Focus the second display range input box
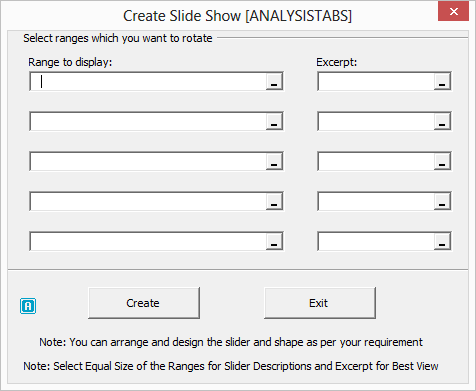Viewport: 476px width, 391px height. tap(148, 121)
